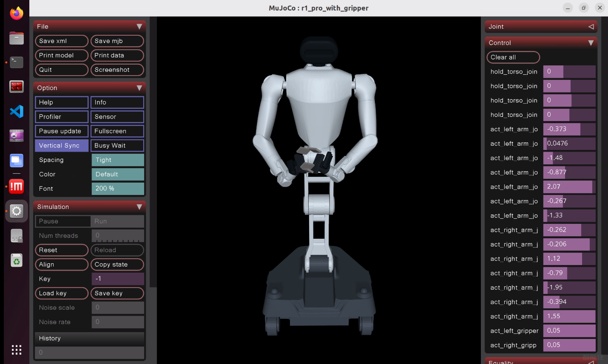Image resolution: width=608 pixels, height=364 pixels.
Task: Click the Align button
Action: 62,265
